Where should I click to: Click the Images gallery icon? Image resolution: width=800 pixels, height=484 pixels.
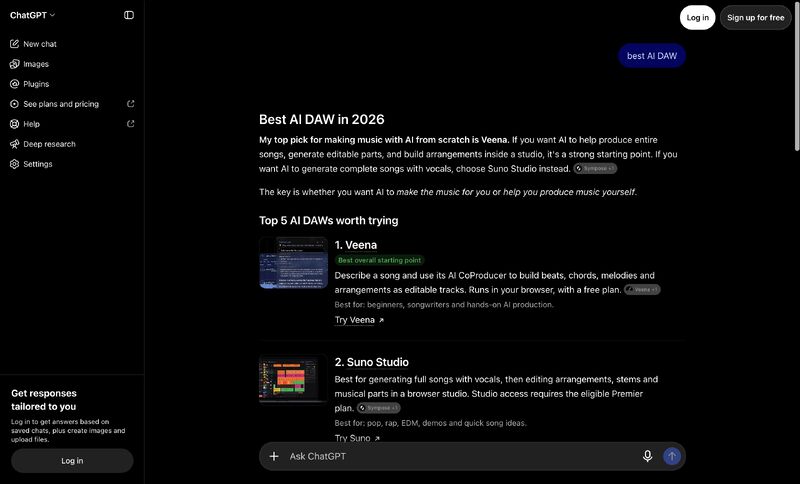(14, 64)
